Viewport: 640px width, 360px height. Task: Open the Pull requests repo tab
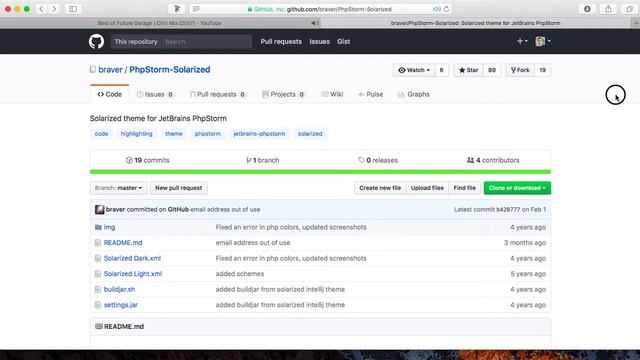(218, 94)
